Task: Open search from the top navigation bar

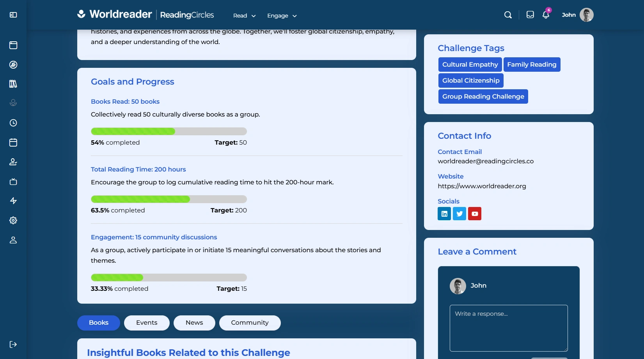Action: coord(507,14)
